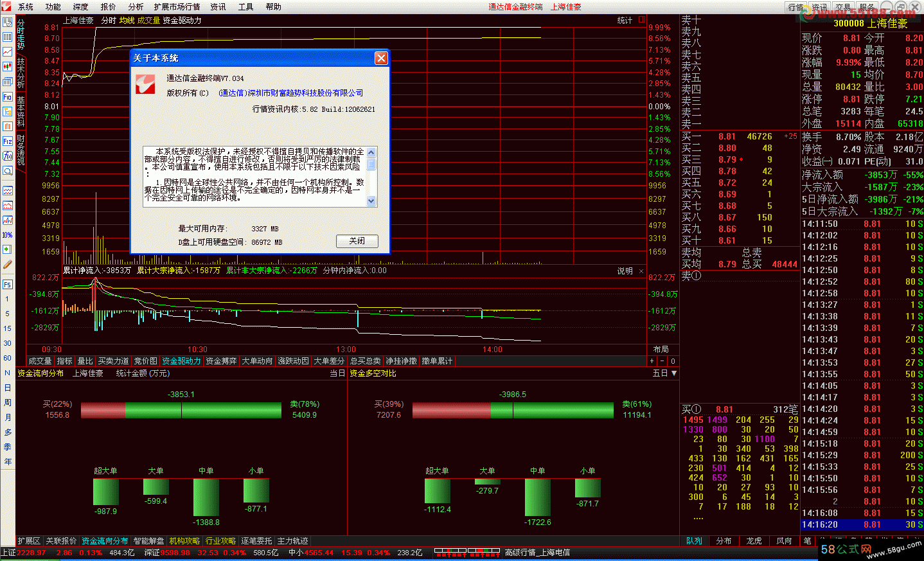Select the 净挂净撤 indicator tab

pos(401,361)
